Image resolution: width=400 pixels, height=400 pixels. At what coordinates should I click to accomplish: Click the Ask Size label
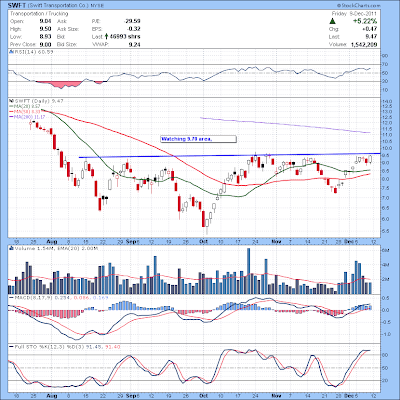pyautogui.click(x=68, y=29)
